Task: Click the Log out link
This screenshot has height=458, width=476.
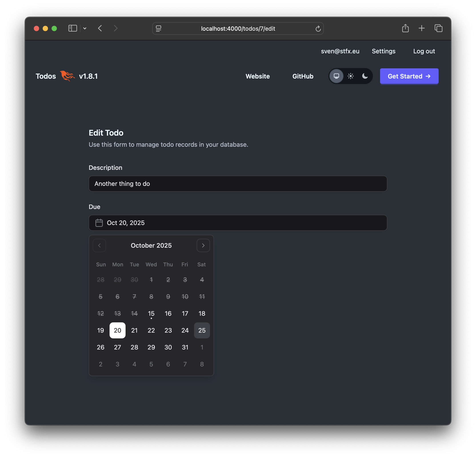Action: pyautogui.click(x=424, y=51)
